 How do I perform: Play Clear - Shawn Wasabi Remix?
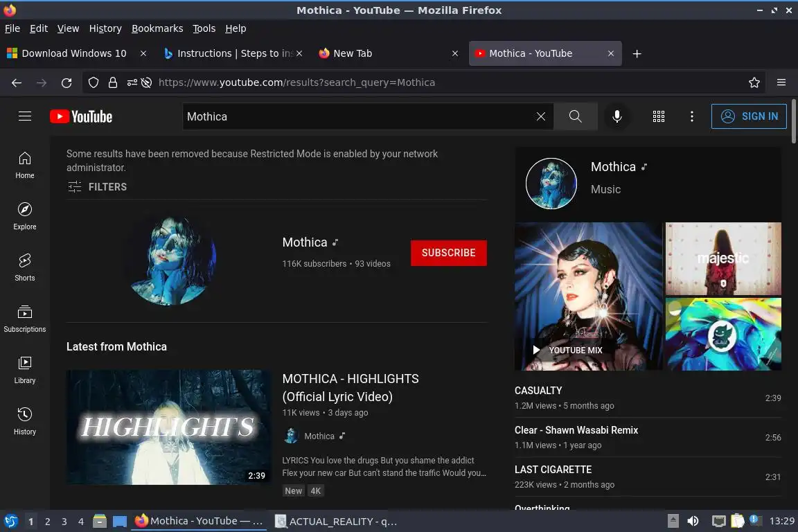[648, 437]
